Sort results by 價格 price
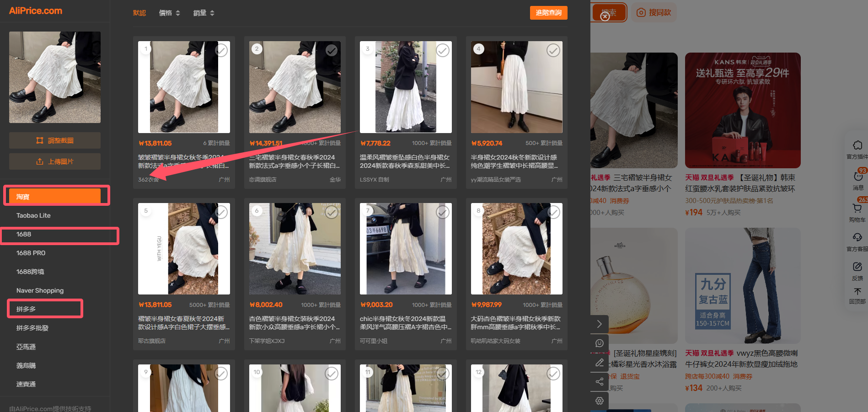This screenshot has width=868, height=412. tap(169, 13)
